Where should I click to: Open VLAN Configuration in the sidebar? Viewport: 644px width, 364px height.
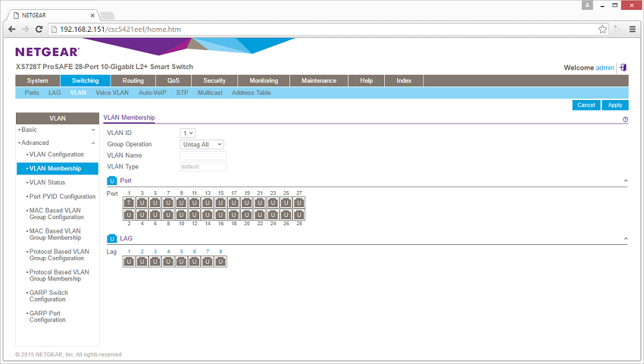click(x=57, y=155)
